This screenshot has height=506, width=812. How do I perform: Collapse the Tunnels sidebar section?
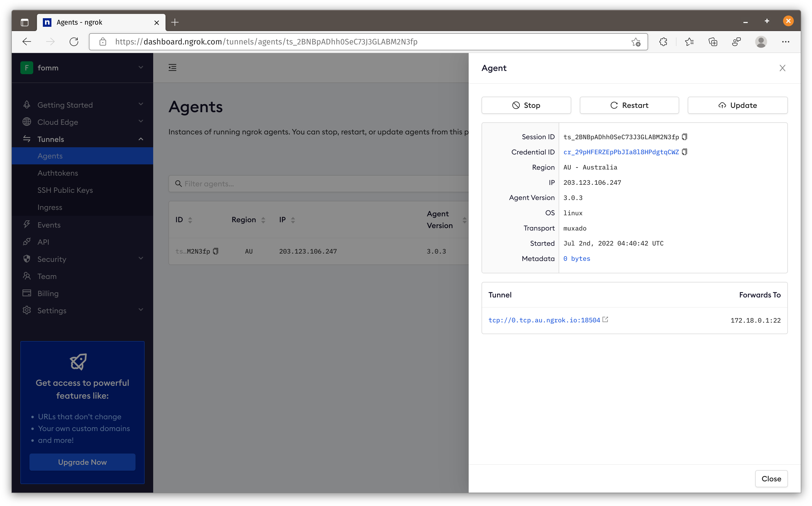(x=141, y=139)
